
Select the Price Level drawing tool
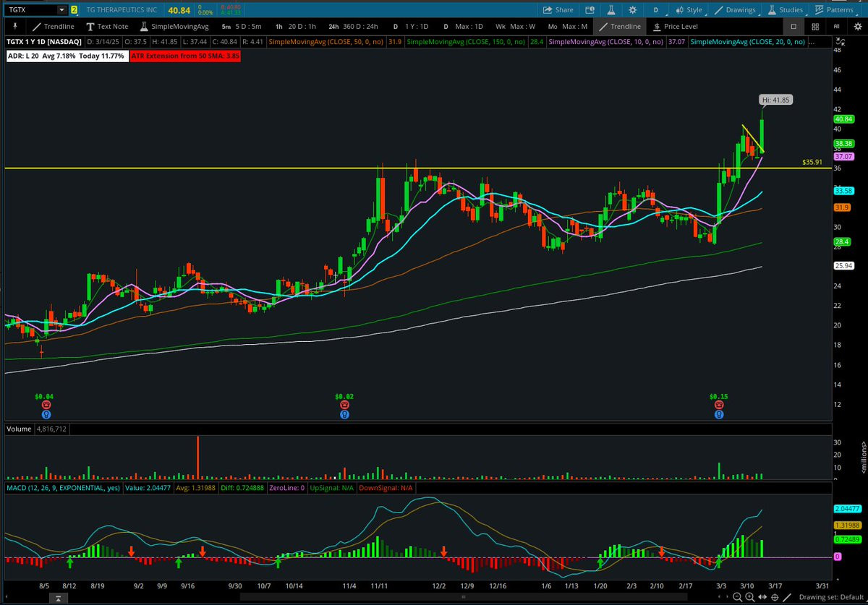coord(675,26)
